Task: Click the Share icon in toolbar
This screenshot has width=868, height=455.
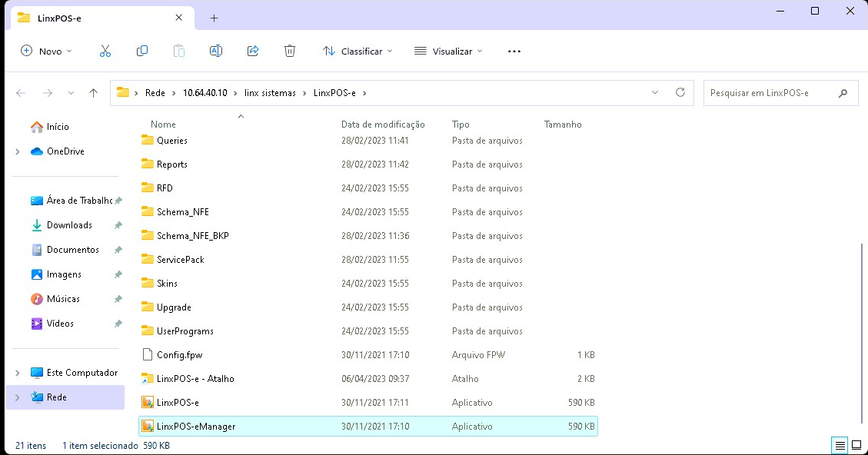Action: pos(253,51)
